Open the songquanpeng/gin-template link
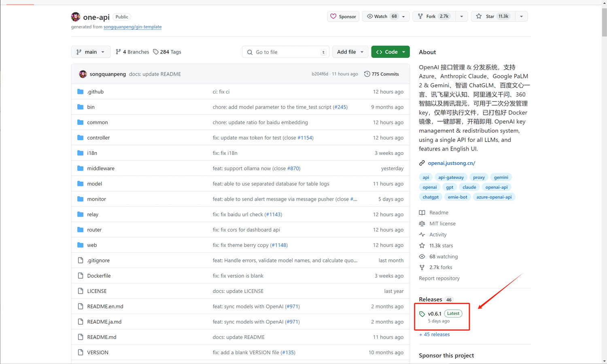 pyautogui.click(x=132, y=27)
